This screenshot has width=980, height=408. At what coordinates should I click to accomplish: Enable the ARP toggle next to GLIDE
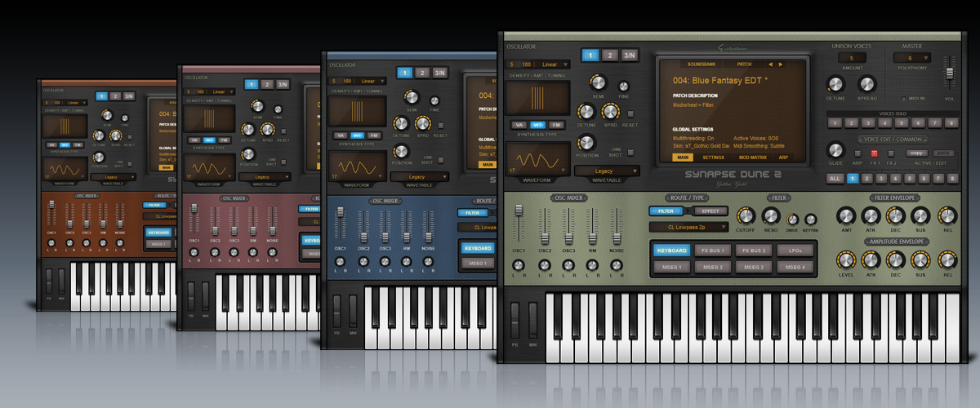tap(857, 153)
